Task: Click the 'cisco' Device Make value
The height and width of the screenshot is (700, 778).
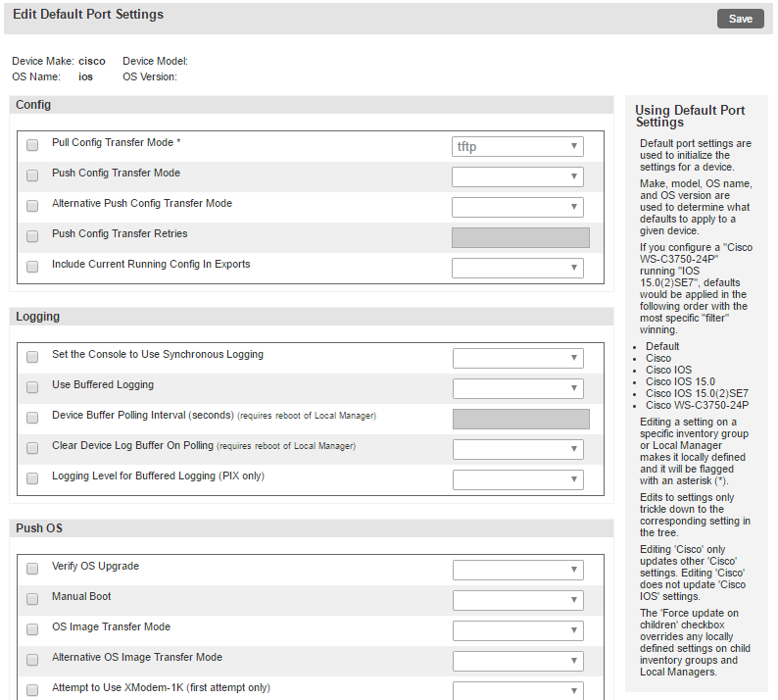Action: click(92, 61)
